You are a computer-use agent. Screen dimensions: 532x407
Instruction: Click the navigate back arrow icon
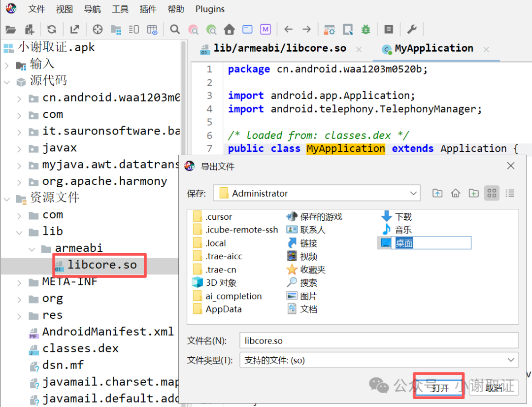click(x=289, y=30)
